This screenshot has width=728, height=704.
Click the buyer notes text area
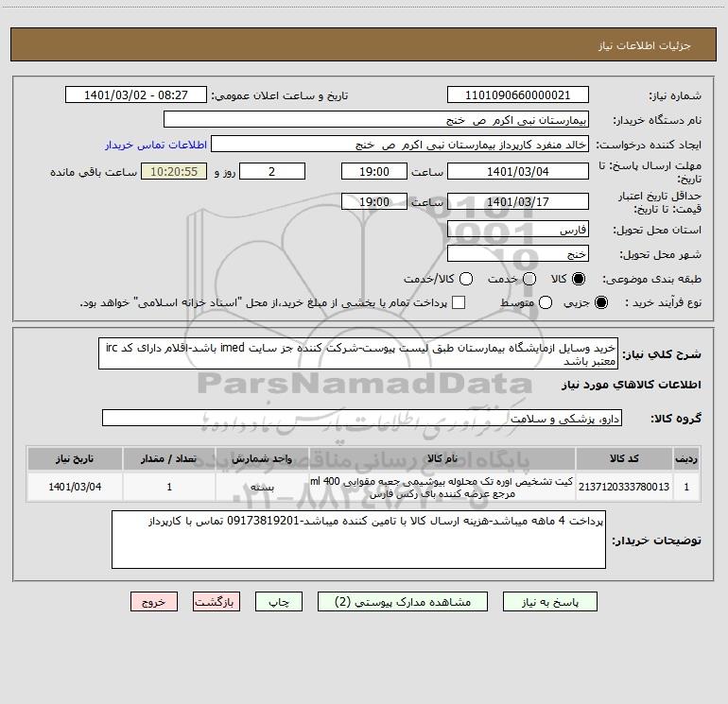point(358,540)
